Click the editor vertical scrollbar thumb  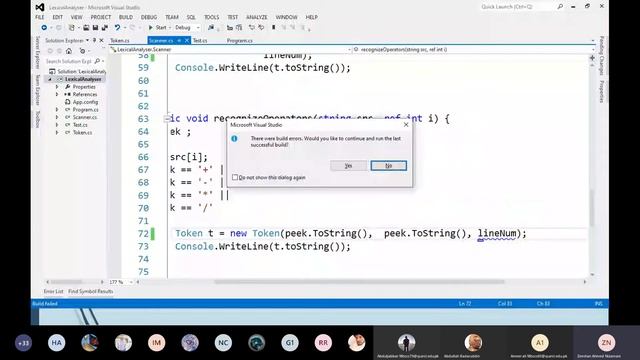point(592,208)
